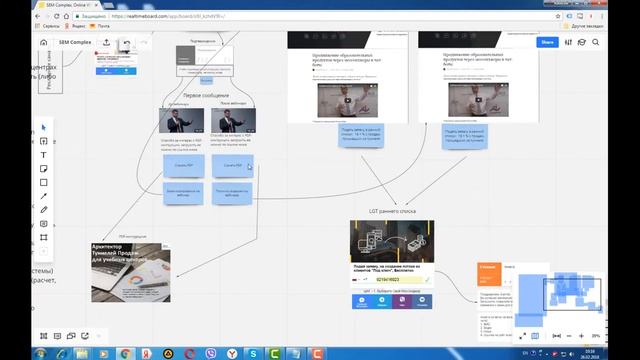Select the Shape rectangle tool

[44, 182]
